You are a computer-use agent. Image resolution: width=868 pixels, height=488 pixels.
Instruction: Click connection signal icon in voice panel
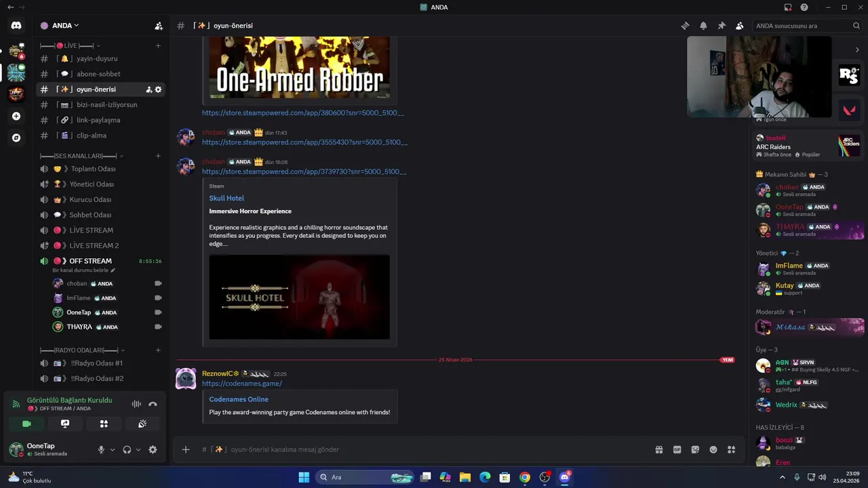[x=16, y=404]
